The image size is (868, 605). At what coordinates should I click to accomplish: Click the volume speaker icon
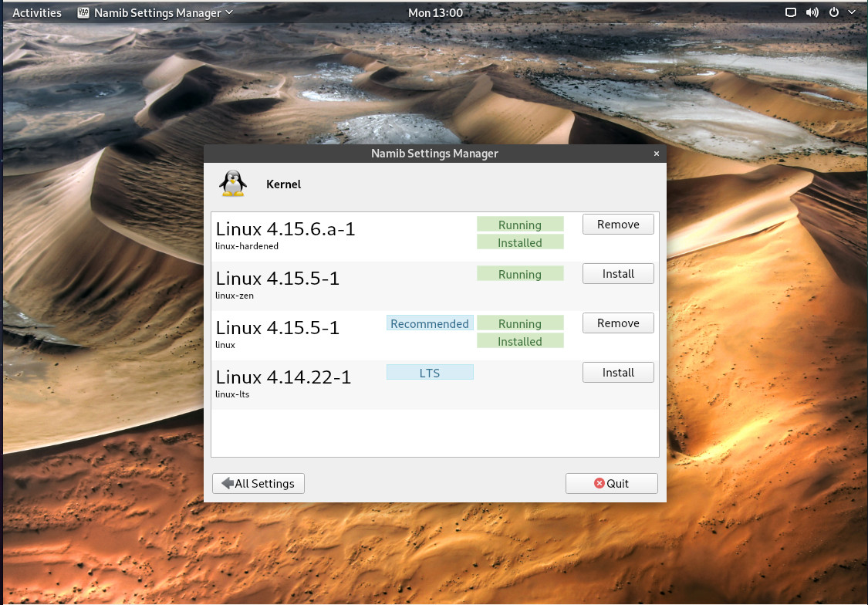(x=812, y=12)
